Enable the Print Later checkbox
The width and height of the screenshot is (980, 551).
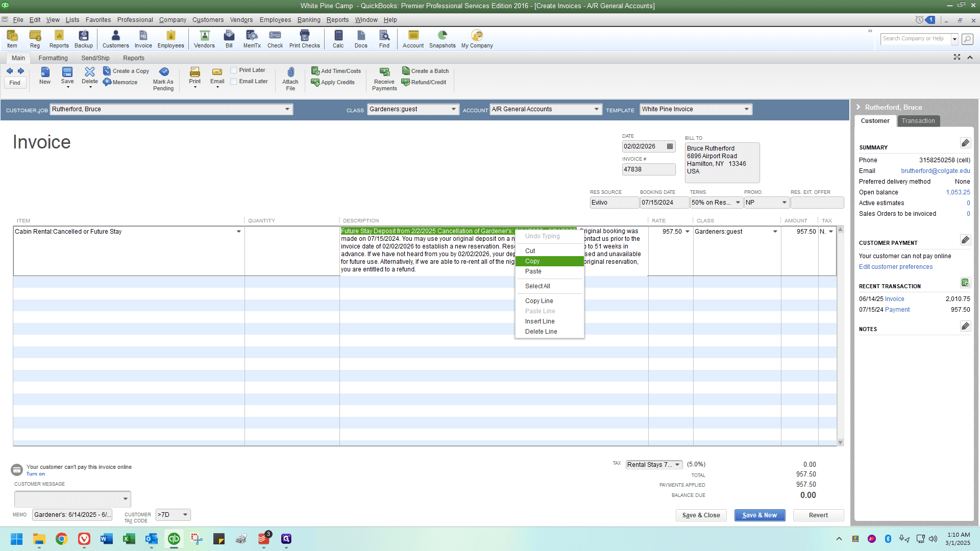coord(234,70)
